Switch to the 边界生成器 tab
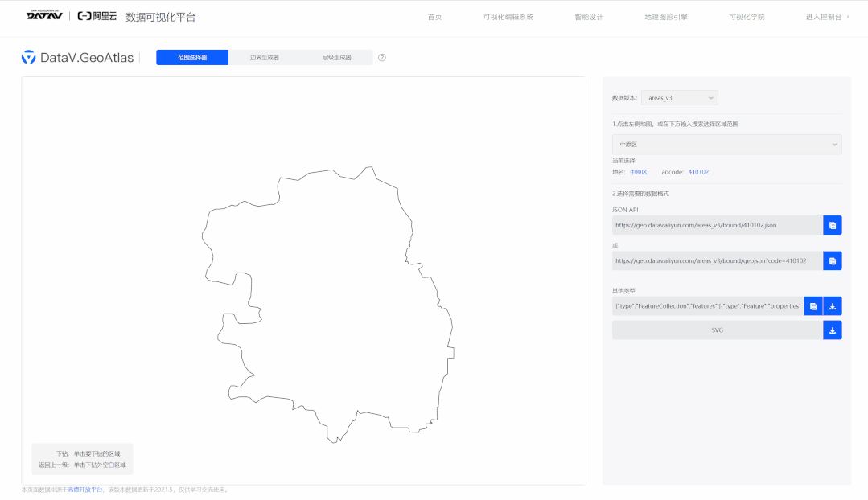This screenshot has height=500, width=868. [265, 57]
